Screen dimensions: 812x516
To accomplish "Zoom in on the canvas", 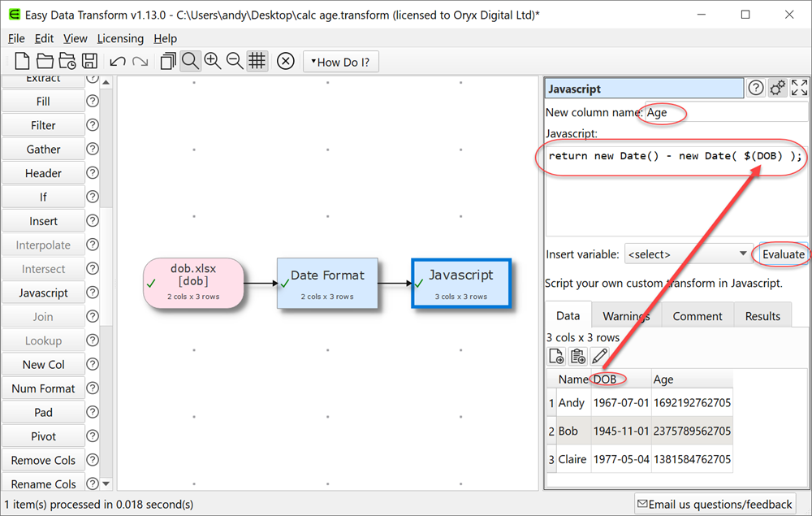I will click(213, 61).
